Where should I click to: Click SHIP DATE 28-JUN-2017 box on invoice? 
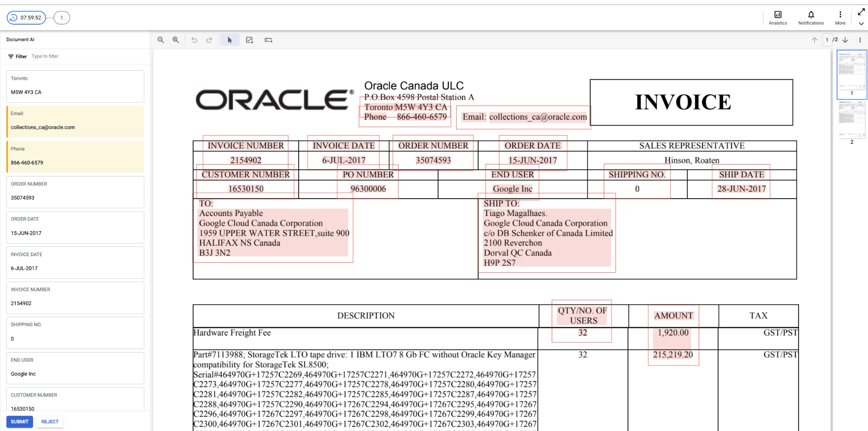point(741,182)
